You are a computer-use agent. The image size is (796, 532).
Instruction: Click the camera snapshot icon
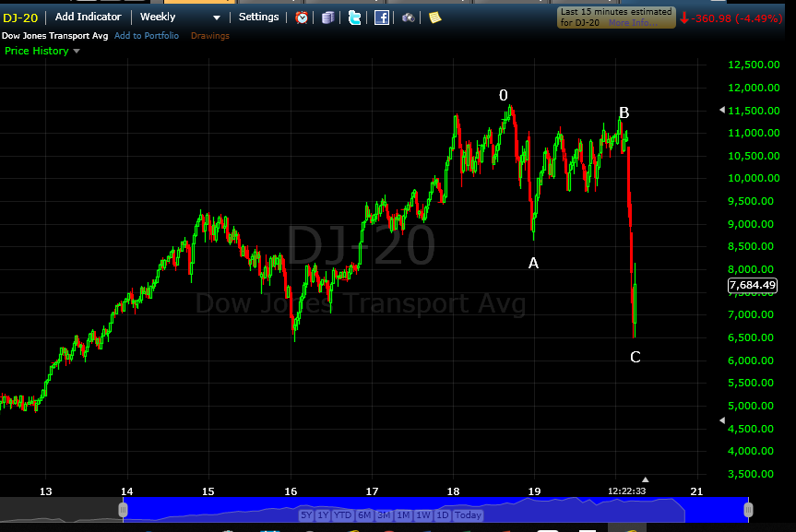(409, 18)
